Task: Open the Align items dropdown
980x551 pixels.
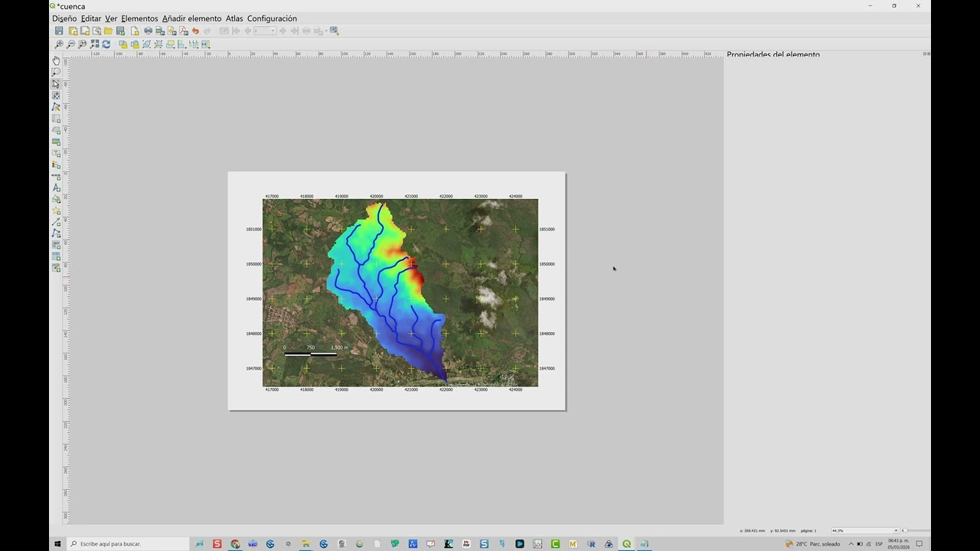Action: click(182, 44)
